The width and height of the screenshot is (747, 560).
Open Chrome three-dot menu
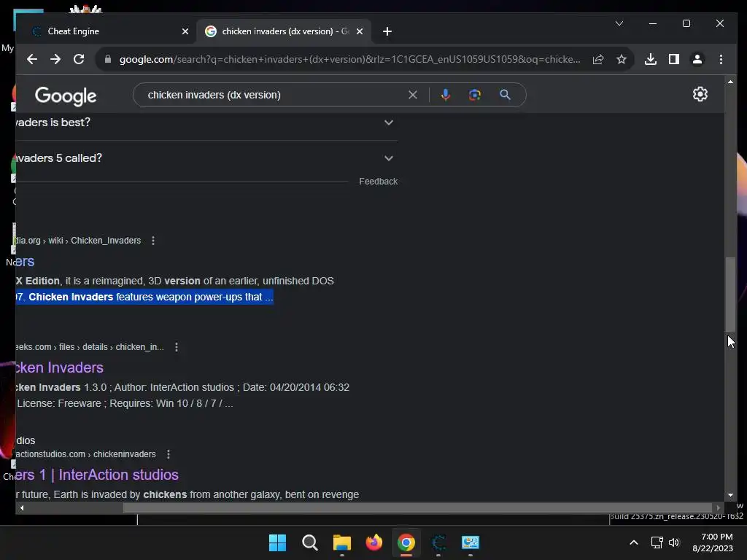coord(721,59)
